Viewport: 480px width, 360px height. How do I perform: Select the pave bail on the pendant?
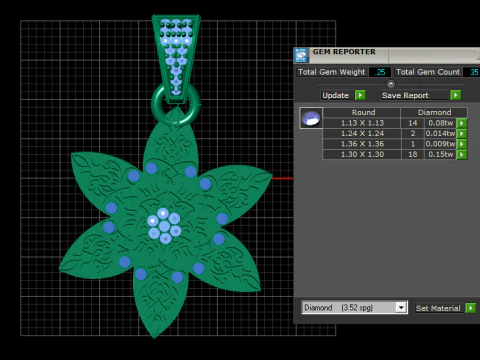(176, 58)
